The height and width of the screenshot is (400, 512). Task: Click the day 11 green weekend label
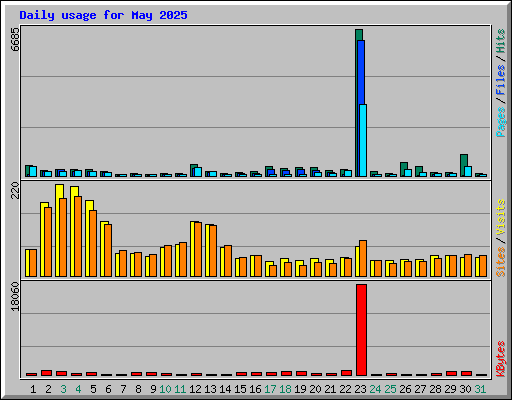(x=180, y=389)
